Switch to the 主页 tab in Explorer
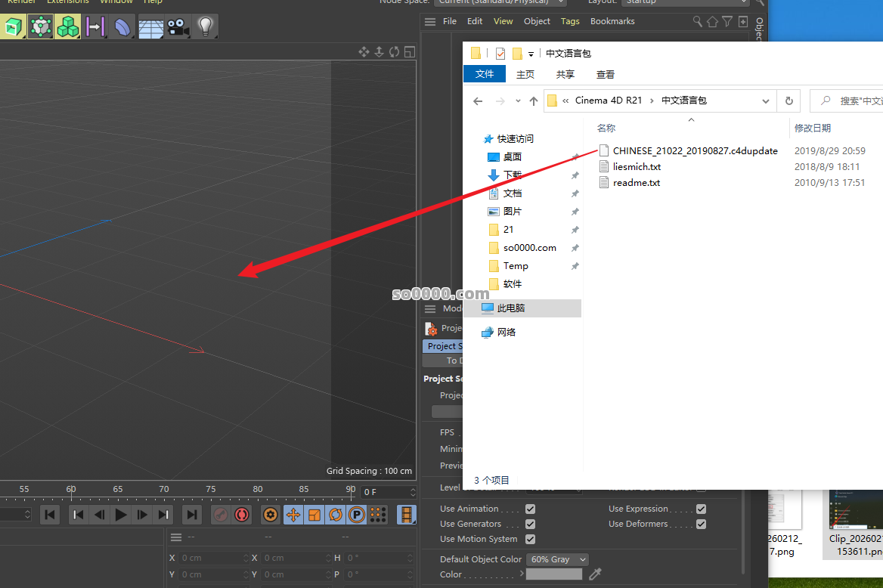 click(x=525, y=74)
